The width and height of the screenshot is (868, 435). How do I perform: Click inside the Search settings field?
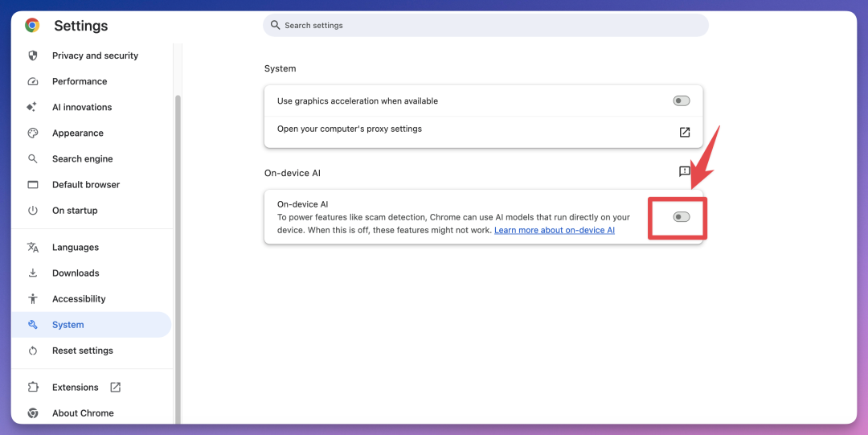(485, 26)
